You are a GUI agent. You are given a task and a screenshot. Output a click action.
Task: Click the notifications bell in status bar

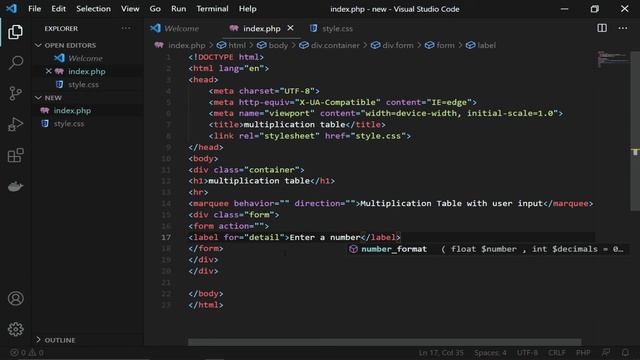click(x=625, y=352)
